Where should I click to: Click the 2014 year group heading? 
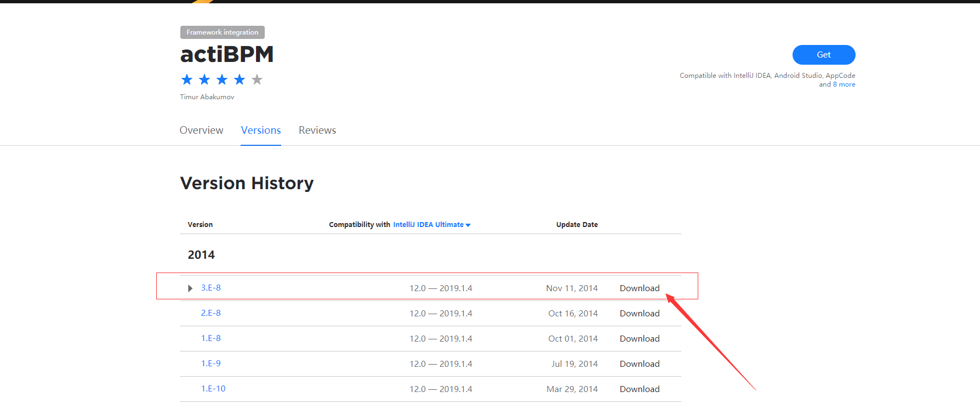pos(201,255)
